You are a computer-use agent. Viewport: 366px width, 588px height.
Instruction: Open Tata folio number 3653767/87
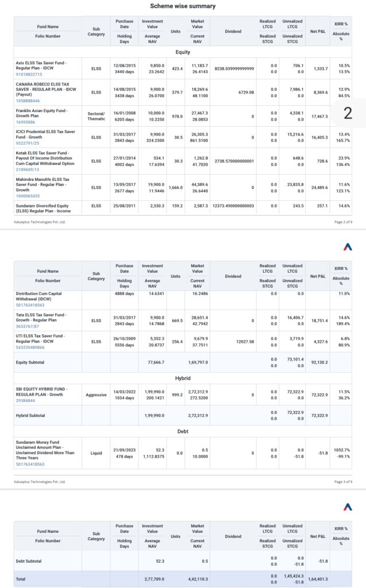coord(28,327)
